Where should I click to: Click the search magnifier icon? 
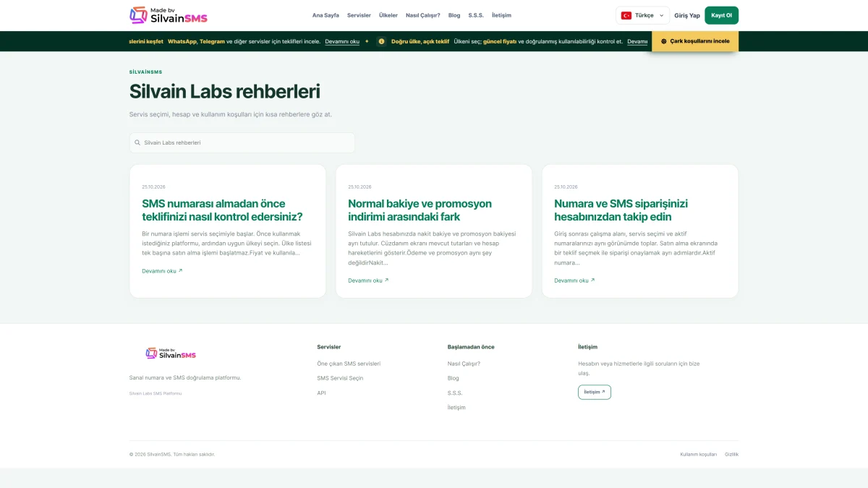tap(137, 142)
